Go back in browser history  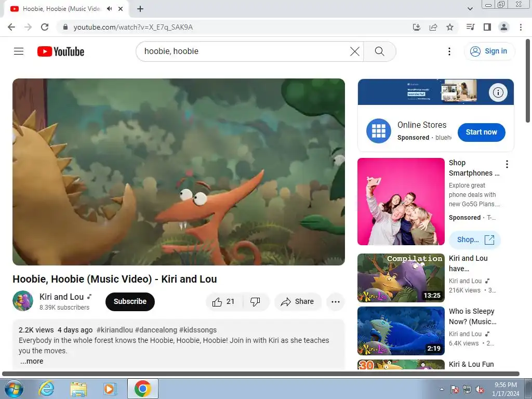[11, 27]
